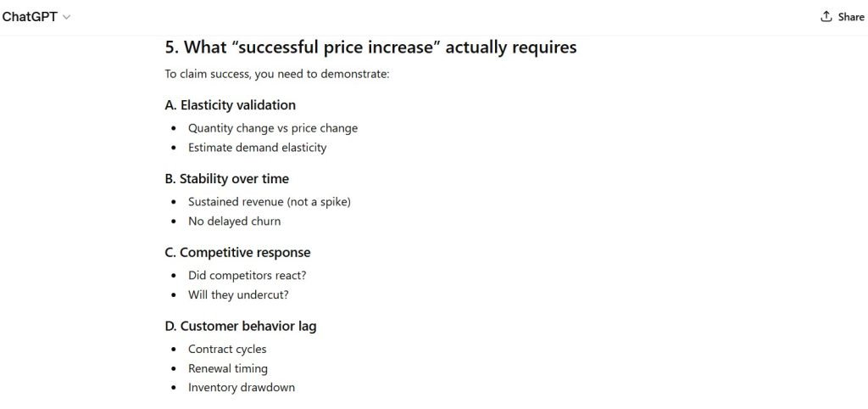Viewport: 868px width, 409px height.
Task: Click the section 5 main heading
Action: coord(370,48)
